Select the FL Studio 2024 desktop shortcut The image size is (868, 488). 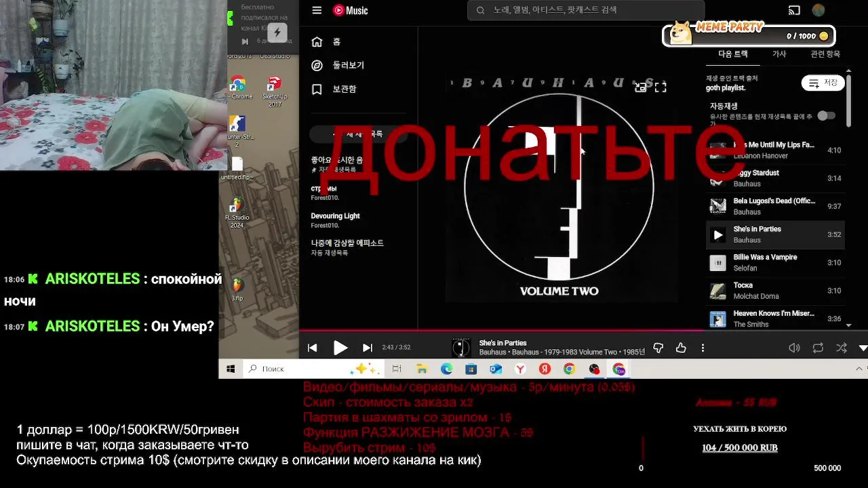pyautogui.click(x=237, y=213)
